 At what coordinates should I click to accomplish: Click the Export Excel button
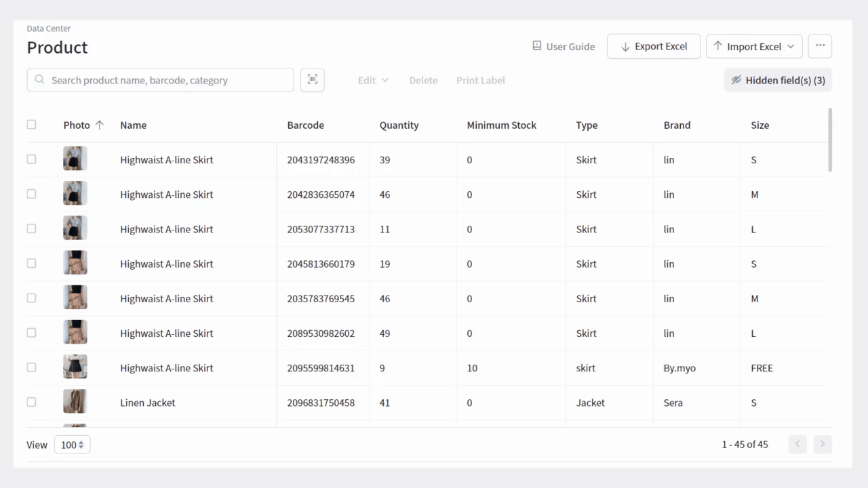653,46
